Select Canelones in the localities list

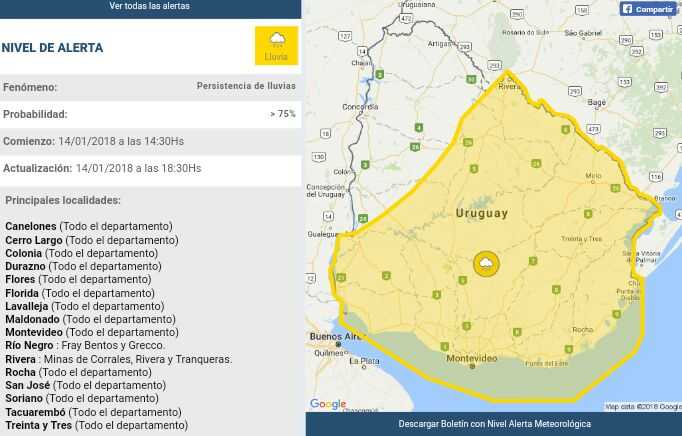click(x=30, y=227)
